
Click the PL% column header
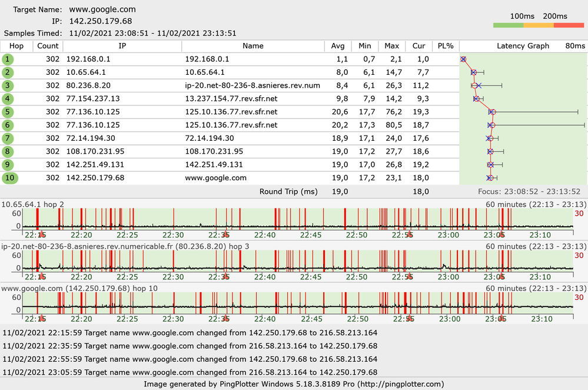click(446, 46)
